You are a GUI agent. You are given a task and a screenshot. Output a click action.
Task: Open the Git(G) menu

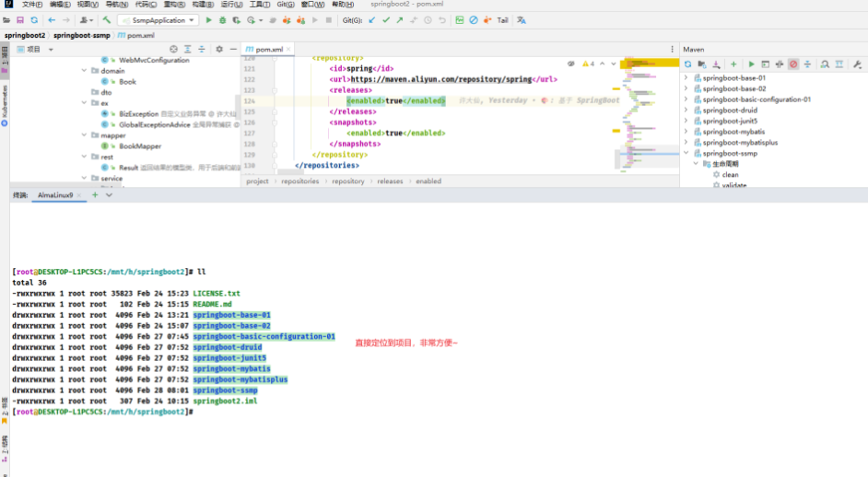point(286,5)
